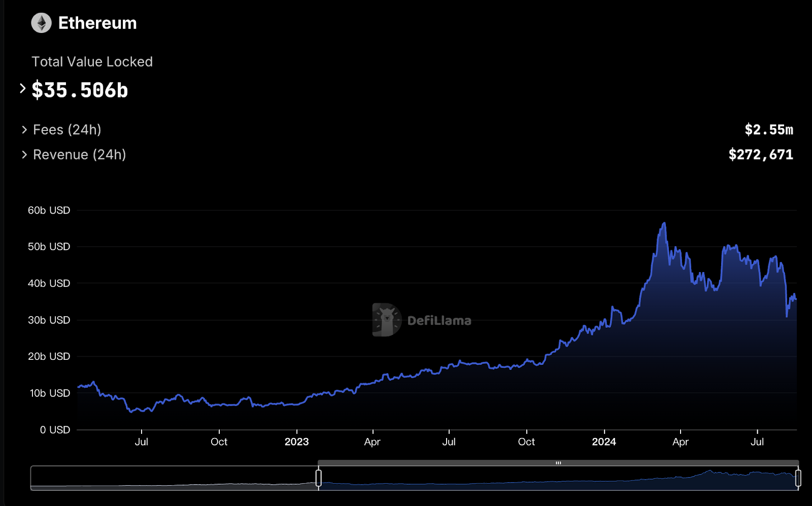
Task: Click the $2.55m fees value
Action: click(x=769, y=129)
